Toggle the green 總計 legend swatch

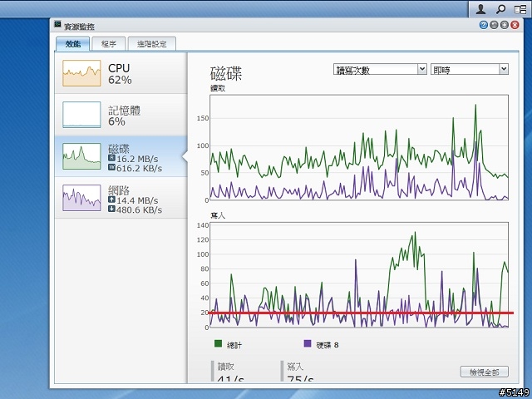[218, 343]
